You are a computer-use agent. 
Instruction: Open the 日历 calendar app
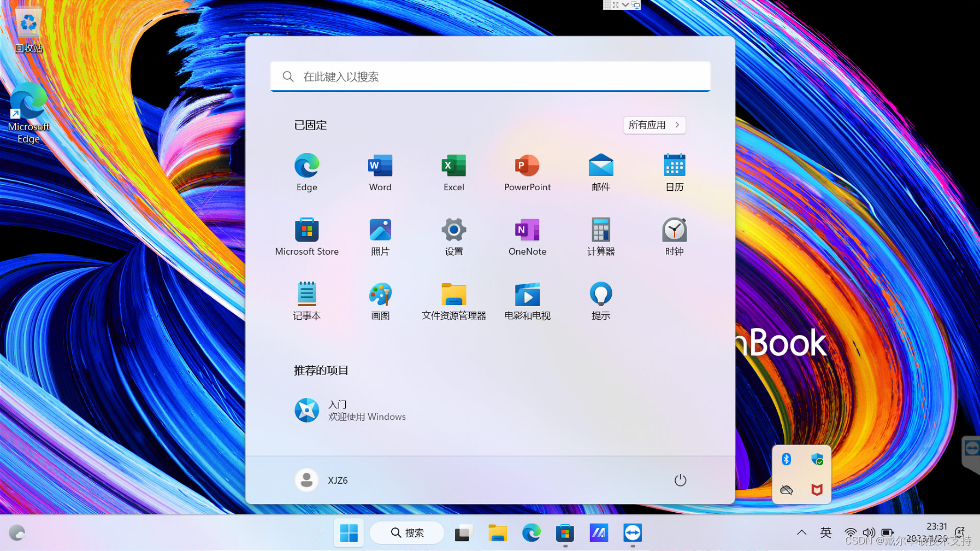click(674, 172)
